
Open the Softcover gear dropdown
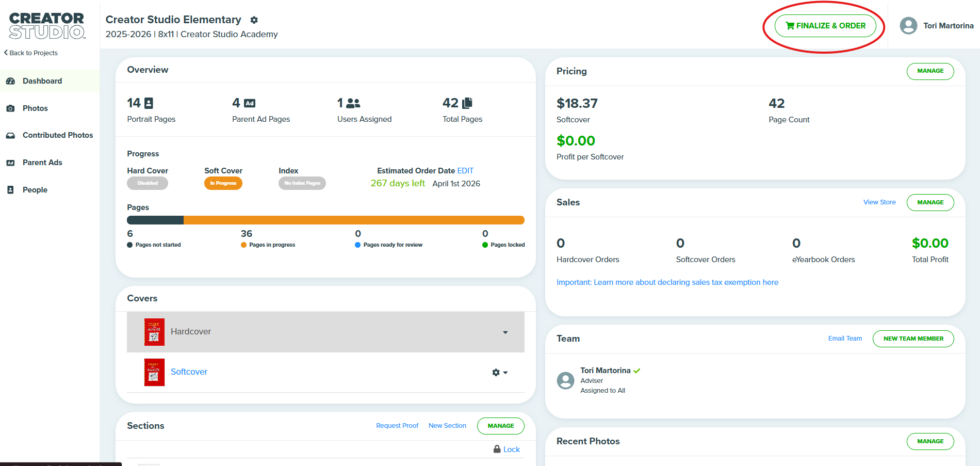point(500,373)
